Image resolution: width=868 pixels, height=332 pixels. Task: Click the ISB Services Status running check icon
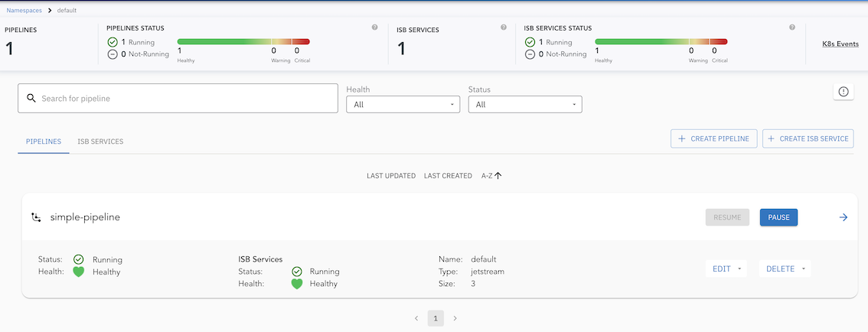tap(530, 42)
